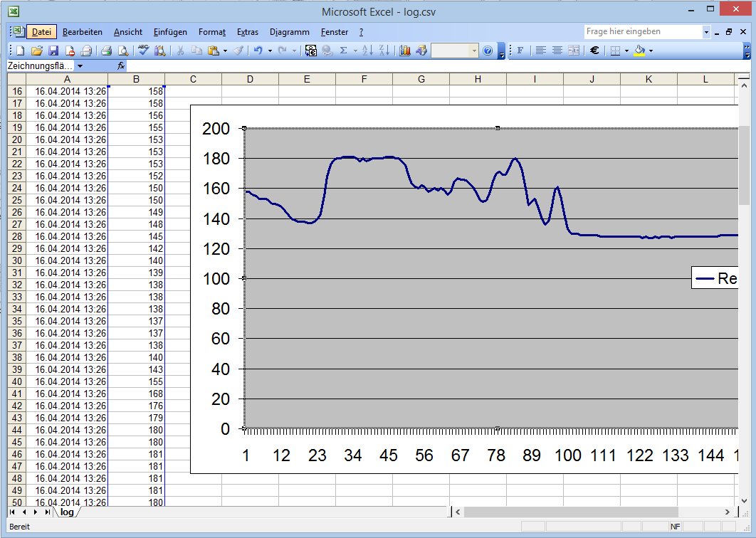Expand the Name Box dropdown
The image size is (756, 538).
pos(80,66)
